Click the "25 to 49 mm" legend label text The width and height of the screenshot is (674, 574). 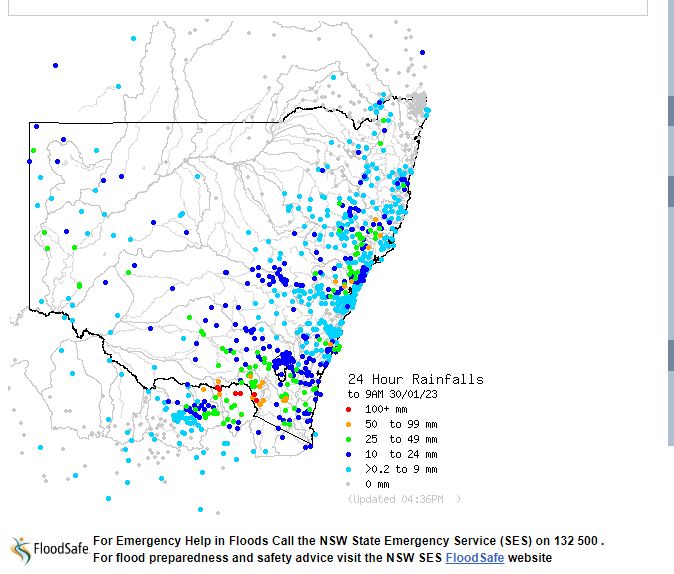pyautogui.click(x=401, y=439)
